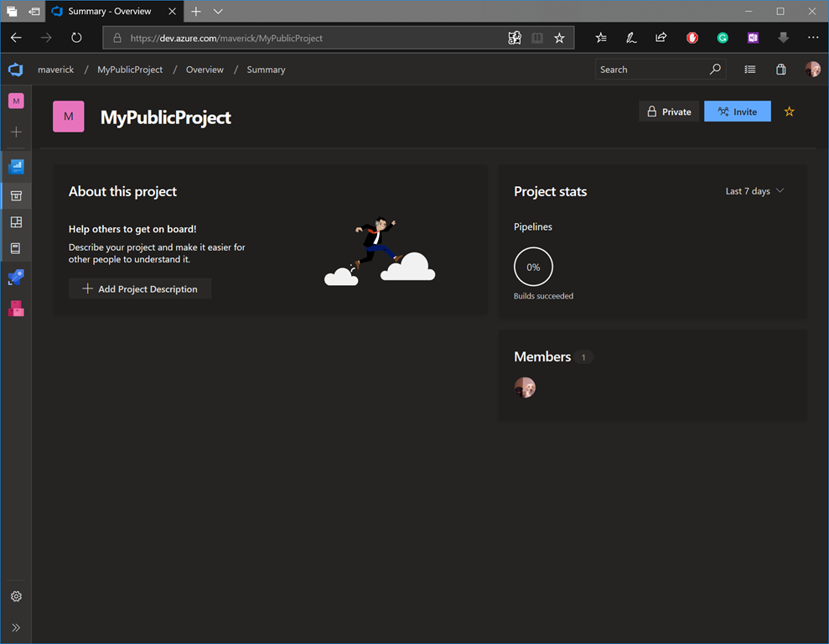Screen dimensions: 829x644
Task: Add page to browser favorites star
Action: pyautogui.click(x=559, y=38)
